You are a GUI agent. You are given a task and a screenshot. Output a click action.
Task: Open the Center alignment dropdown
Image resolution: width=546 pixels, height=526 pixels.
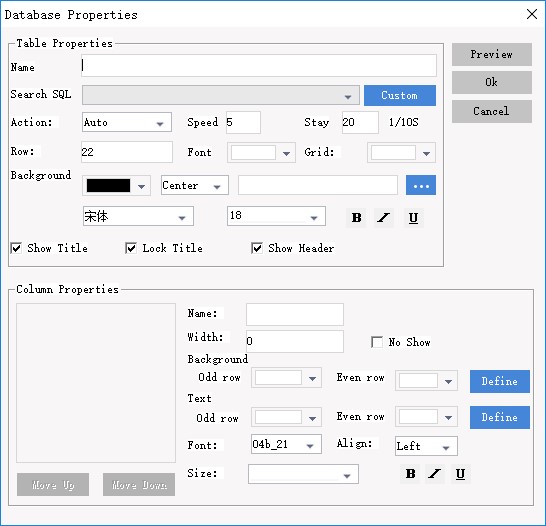click(x=195, y=185)
